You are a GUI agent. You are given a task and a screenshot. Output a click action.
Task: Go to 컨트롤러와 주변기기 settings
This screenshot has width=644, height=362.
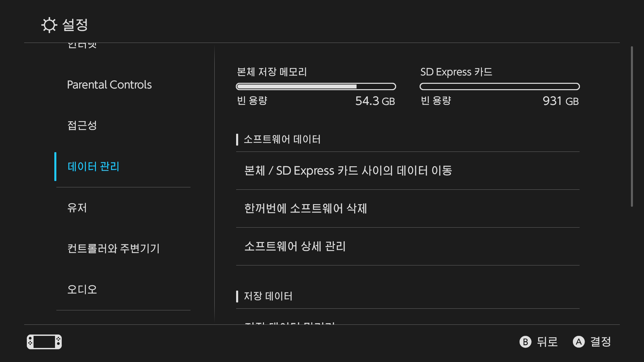[113, 249]
